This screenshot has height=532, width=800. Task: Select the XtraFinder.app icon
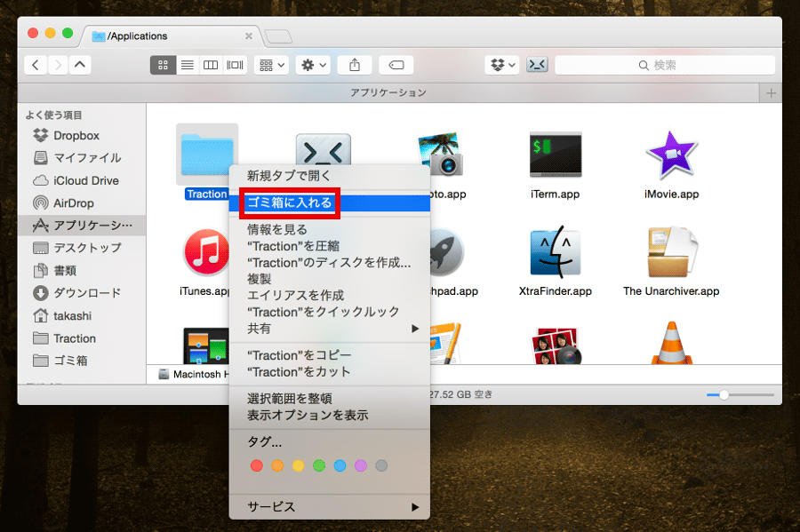point(555,253)
